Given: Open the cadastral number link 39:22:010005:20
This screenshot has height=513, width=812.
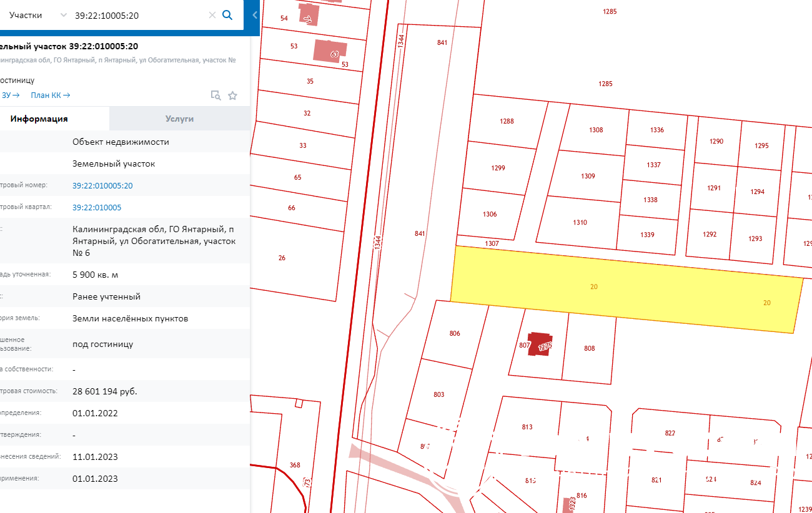Looking at the screenshot, I should tap(102, 185).
